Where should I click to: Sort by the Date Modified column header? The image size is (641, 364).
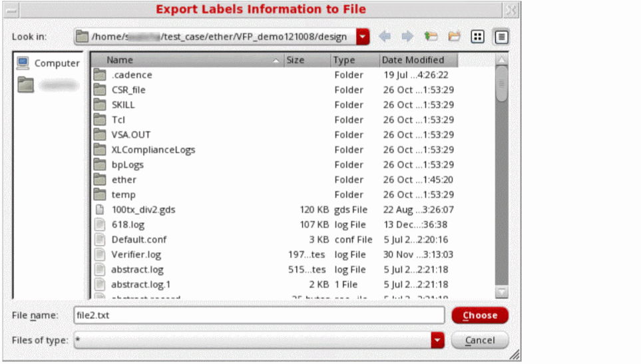click(419, 60)
